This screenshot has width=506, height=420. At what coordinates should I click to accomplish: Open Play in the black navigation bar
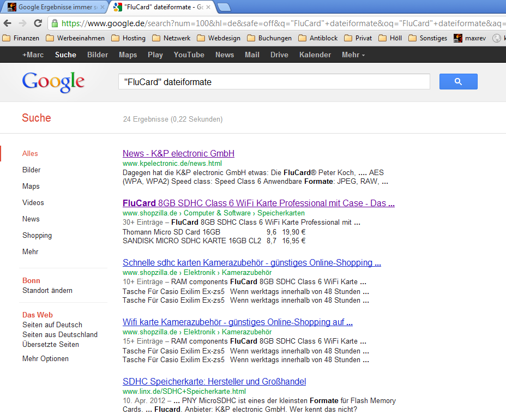(155, 55)
